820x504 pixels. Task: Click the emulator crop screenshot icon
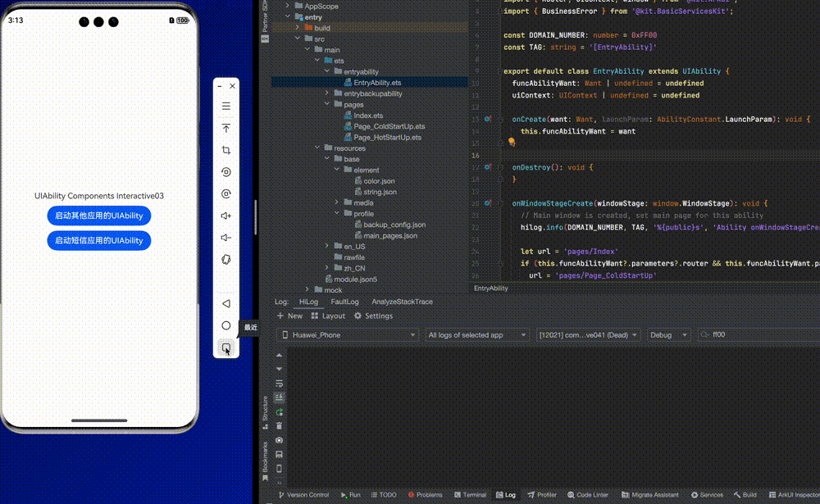coord(226,150)
